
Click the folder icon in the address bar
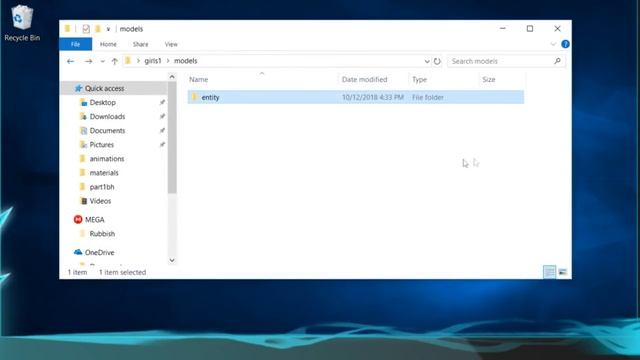pos(128,61)
